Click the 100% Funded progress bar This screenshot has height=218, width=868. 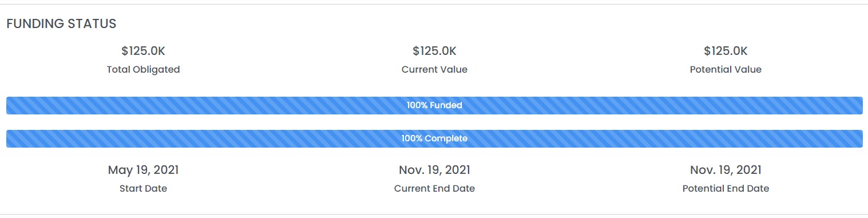pos(434,105)
